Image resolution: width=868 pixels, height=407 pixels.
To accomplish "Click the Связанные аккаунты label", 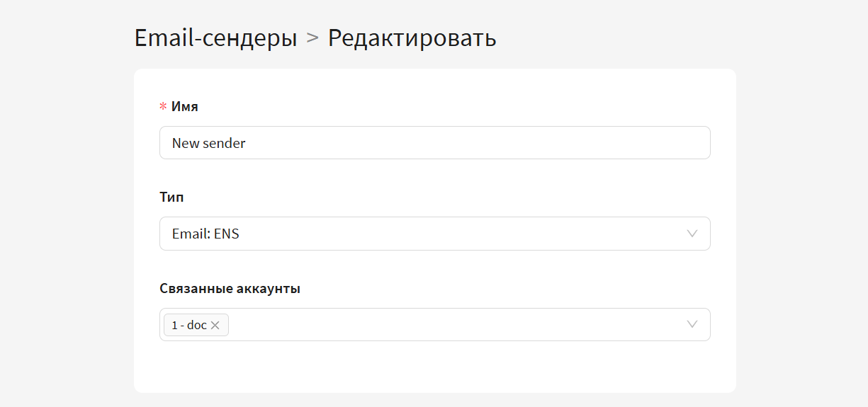I will click(230, 289).
